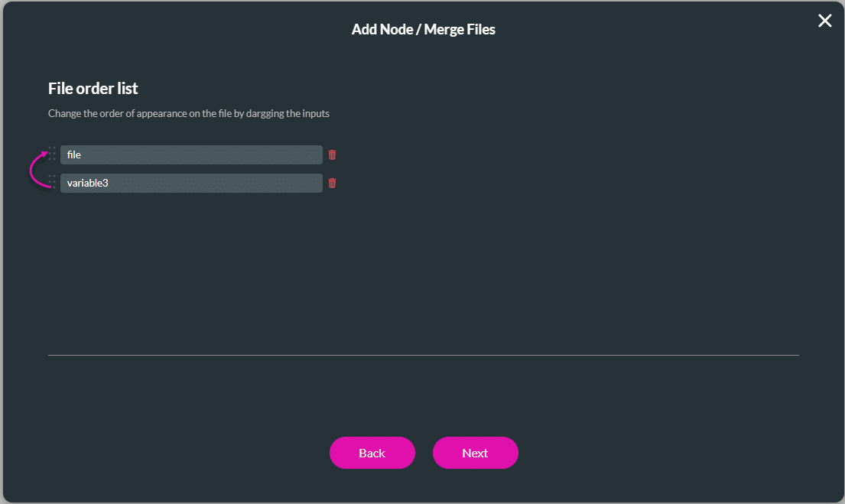Screen dimensions: 845x504
Task: Remove the variable3 entry with the trash icon
Action: 332,183
